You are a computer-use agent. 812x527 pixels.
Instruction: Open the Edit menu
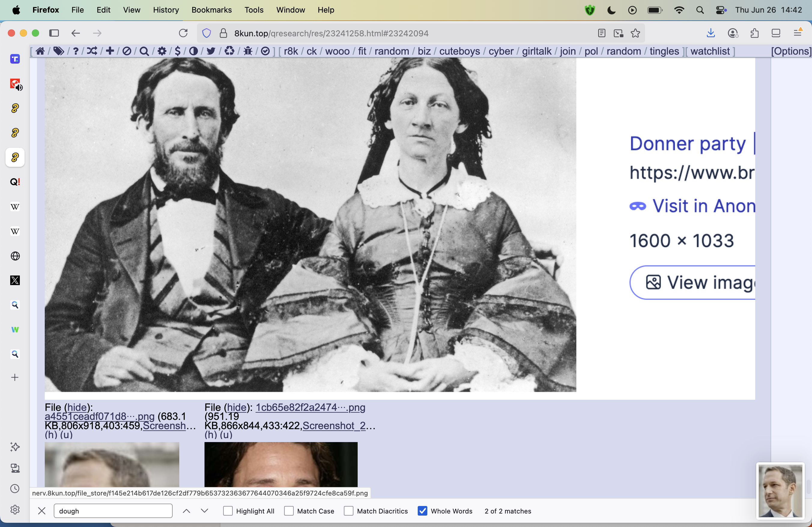(x=103, y=10)
